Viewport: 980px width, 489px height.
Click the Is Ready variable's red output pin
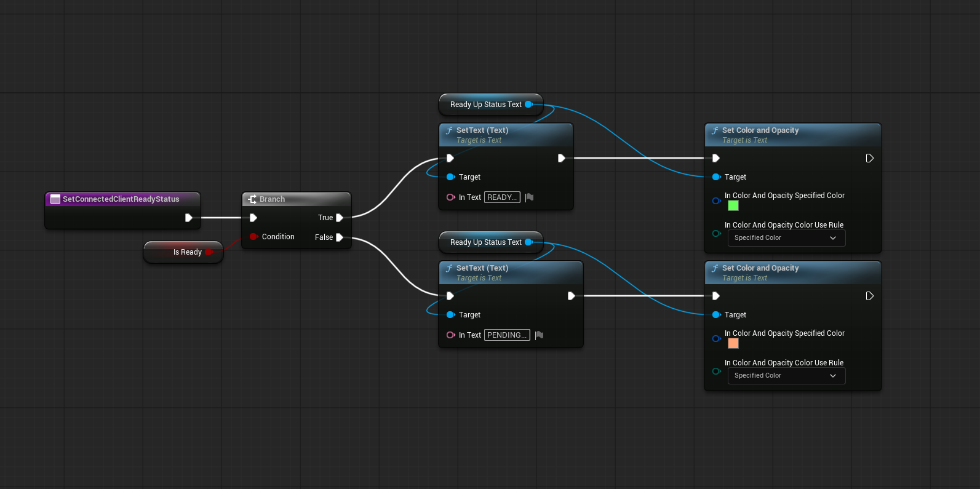pyautogui.click(x=209, y=252)
